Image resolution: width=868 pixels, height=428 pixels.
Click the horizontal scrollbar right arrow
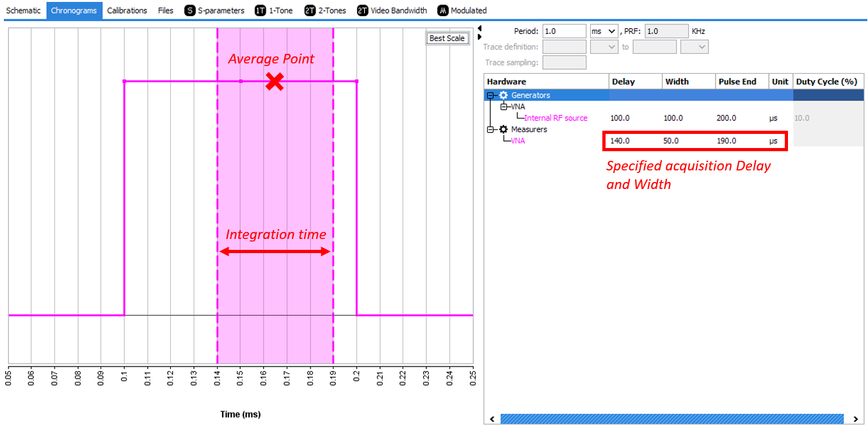pos(855,419)
